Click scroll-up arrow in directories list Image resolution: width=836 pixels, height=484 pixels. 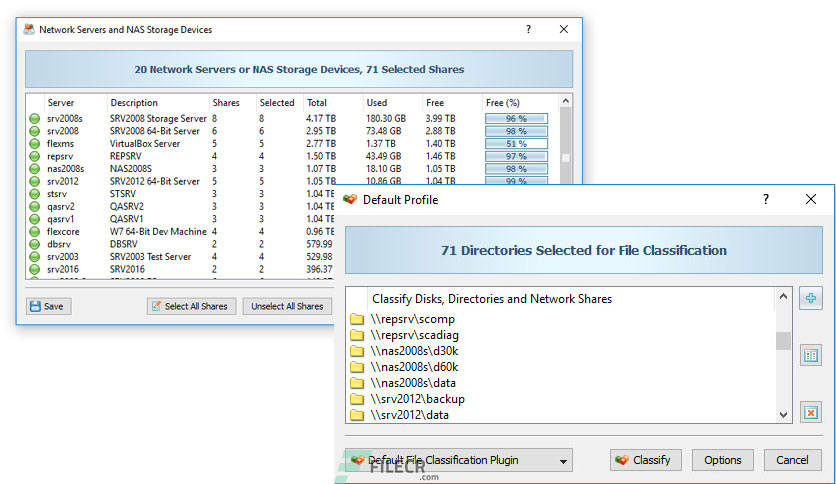[783, 296]
